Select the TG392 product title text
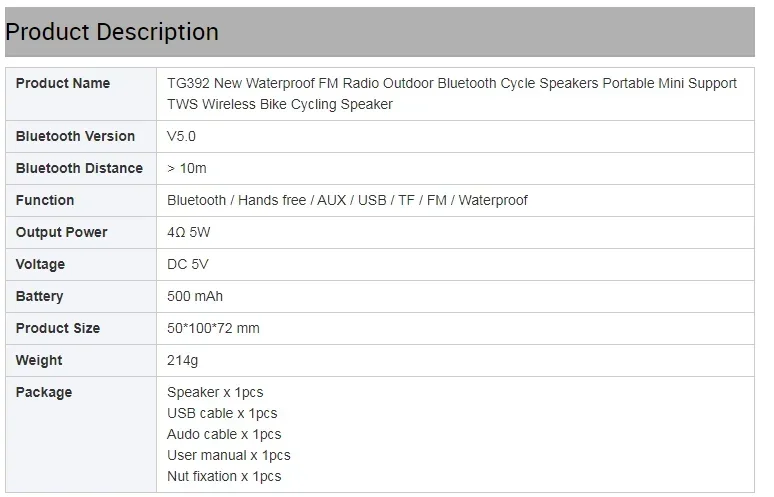This screenshot has height=497, width=774. [x=452, y=93]
